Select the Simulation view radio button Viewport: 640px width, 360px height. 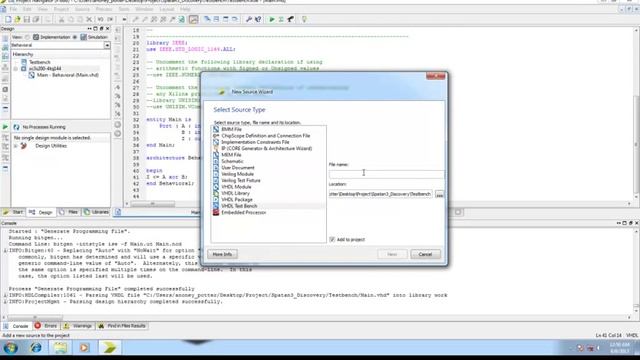75,37
